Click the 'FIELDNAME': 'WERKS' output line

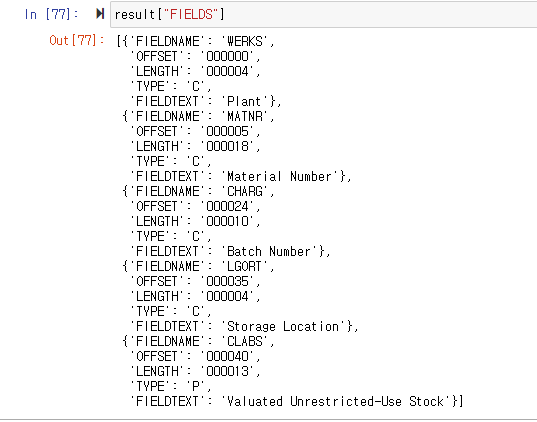coord(195,41)
